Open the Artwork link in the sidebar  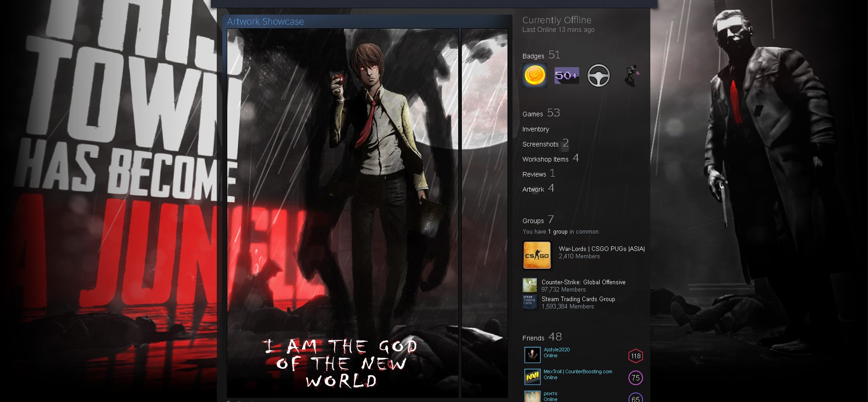(x=533, y=189)
